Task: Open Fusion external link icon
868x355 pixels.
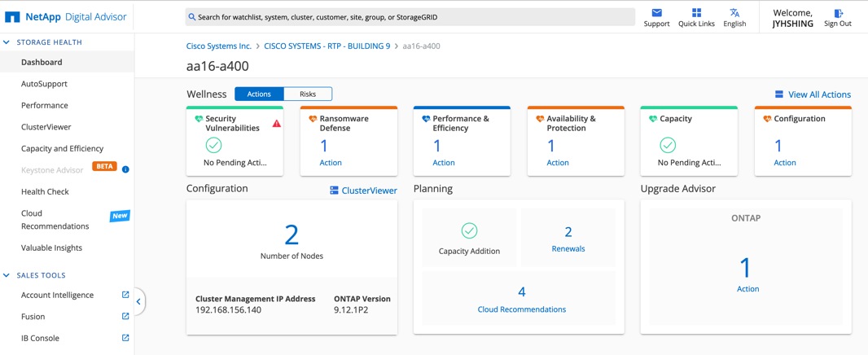Action: pos(125,316)
